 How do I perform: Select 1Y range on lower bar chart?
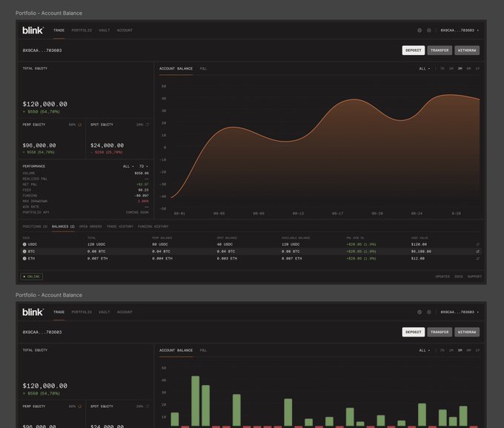[x=477, y=350]
